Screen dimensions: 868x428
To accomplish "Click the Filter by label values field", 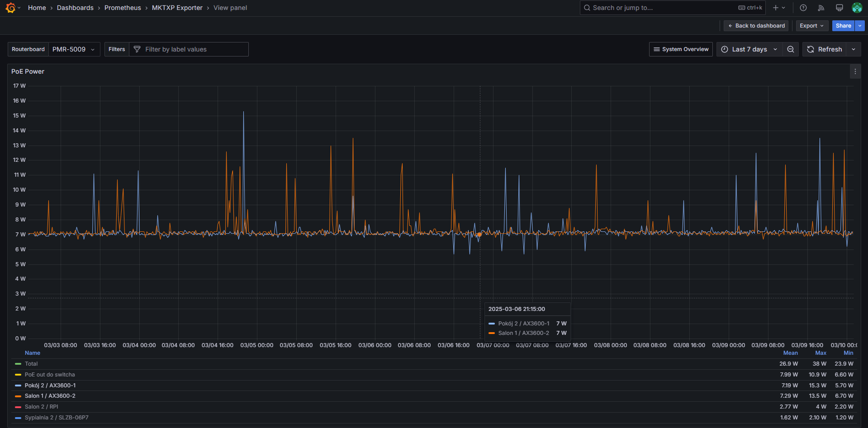I will [194, 49].
